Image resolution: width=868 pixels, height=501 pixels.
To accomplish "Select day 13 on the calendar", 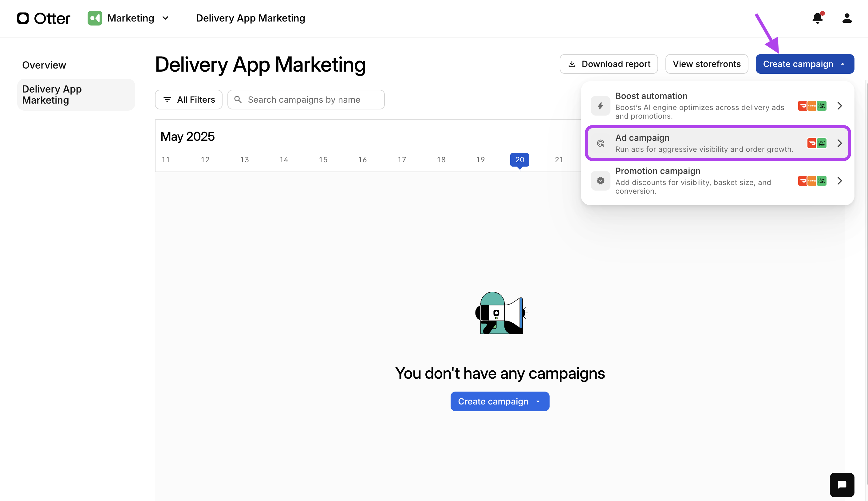I will coord(244,160).
